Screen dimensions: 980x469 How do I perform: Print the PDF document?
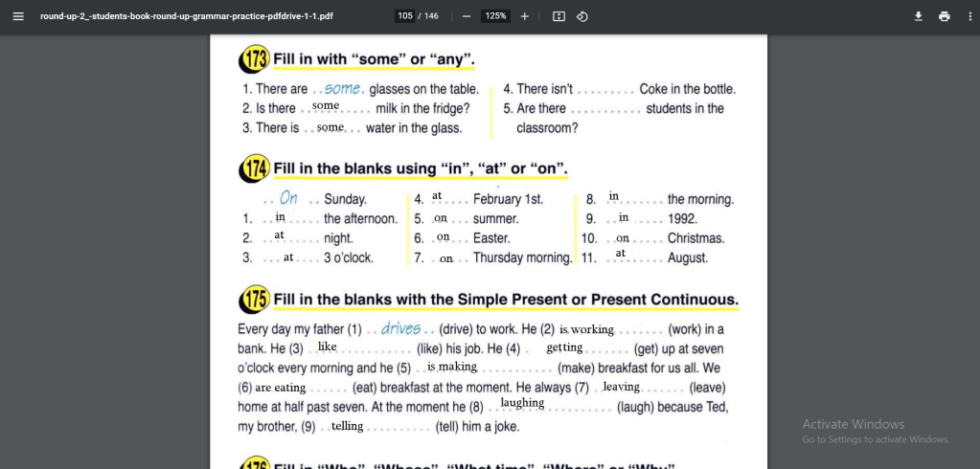945,16
